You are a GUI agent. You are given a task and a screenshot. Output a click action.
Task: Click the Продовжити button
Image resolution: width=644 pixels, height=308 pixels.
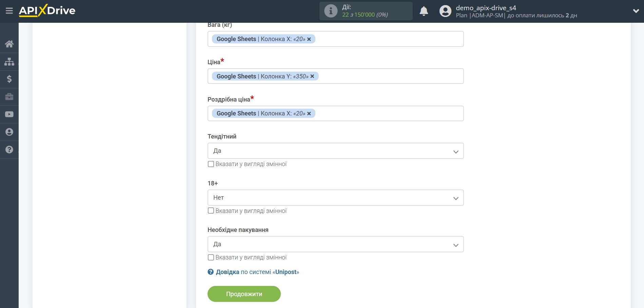pyautogui.click(x=244, y=294)
